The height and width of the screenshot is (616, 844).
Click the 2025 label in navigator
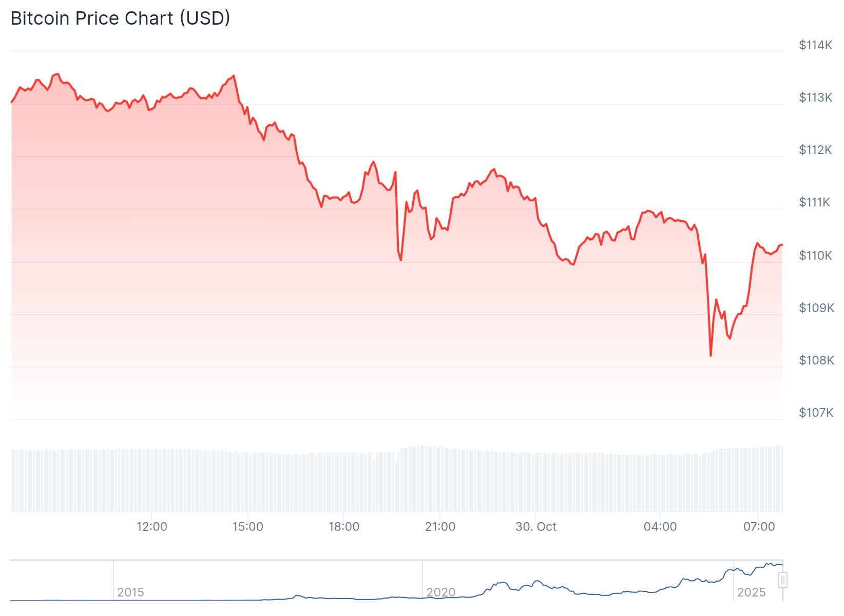click(751, 592)
